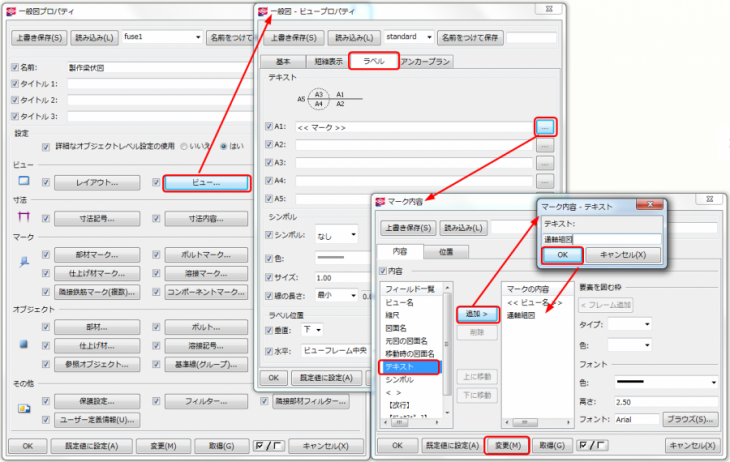Image resolution: width=730 pixels, height=462 pixels.
Task: Click the 部材マーク... button
Action: [x=97, y=255]
